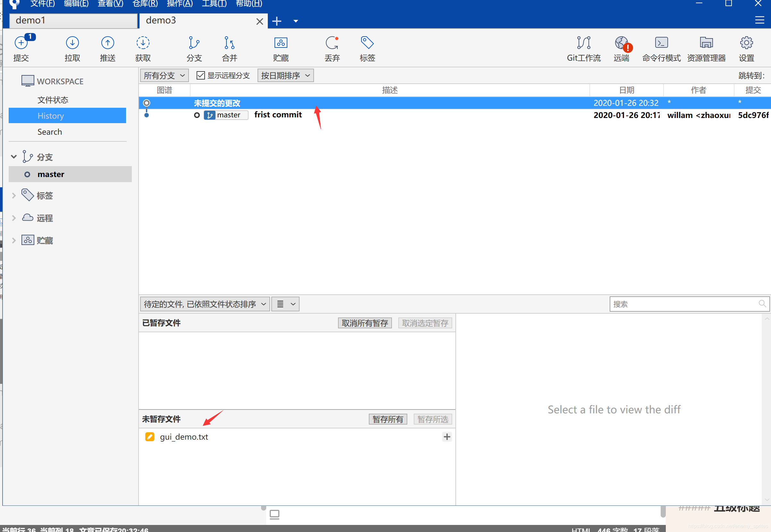Image resolution: width=771 pixels, height=532 pixels.
Task: Click the 获取 (Fetch) toolbar icon
Action: 143,43
